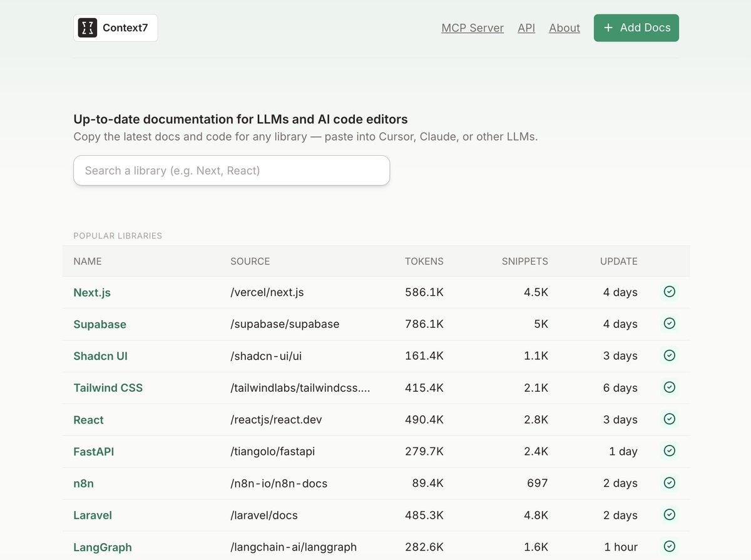Go to the About page
The width and height of the screenshot is (751, 560).
[565, 28]
